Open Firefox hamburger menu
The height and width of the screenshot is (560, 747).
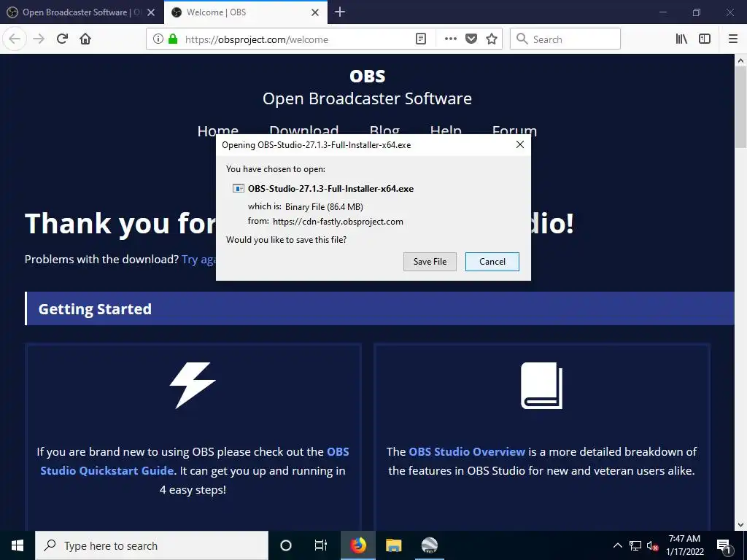click(x=733, y=39)
